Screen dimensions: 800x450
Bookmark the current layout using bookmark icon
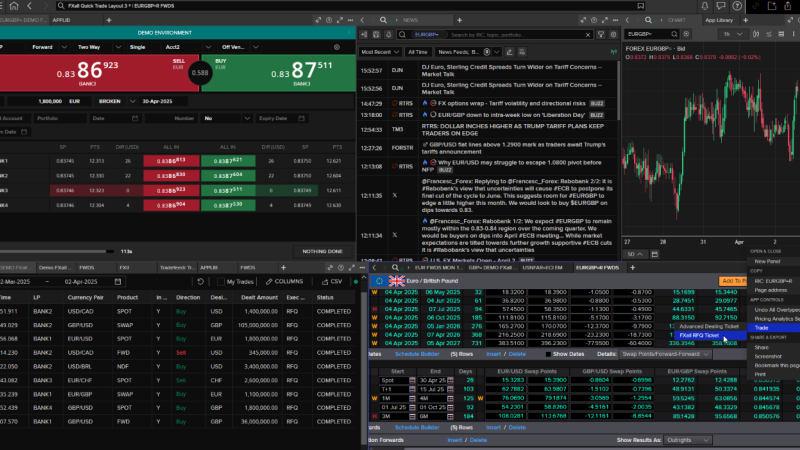point(640,6)
